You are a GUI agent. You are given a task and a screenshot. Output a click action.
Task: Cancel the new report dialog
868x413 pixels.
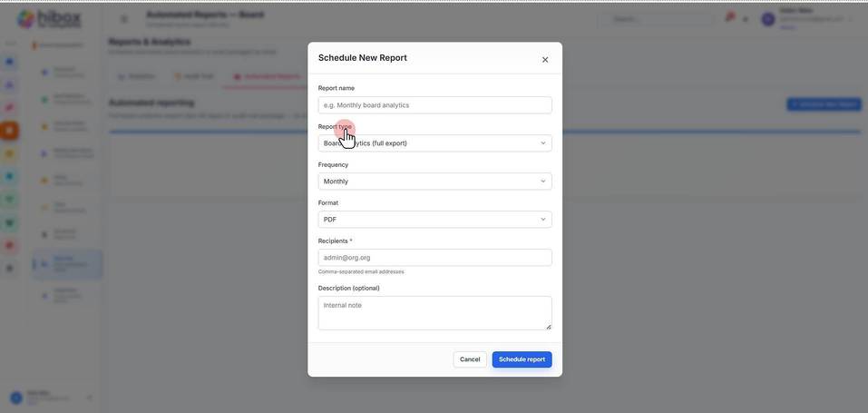tap(470, 359)
